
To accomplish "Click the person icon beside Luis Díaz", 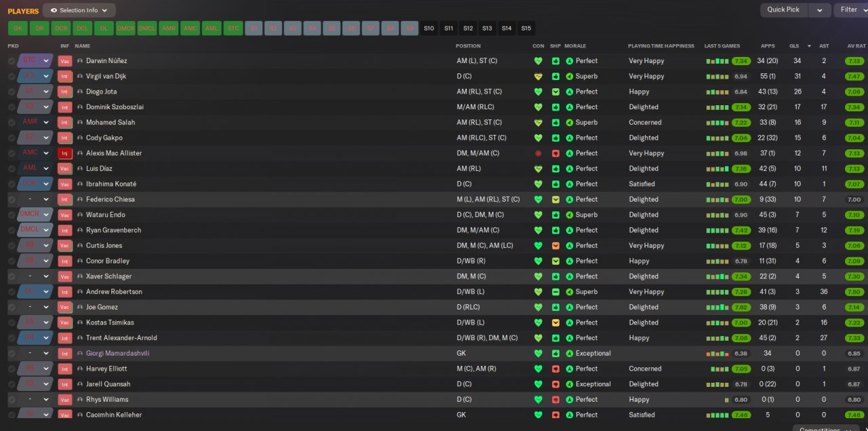I will (80, 168).
